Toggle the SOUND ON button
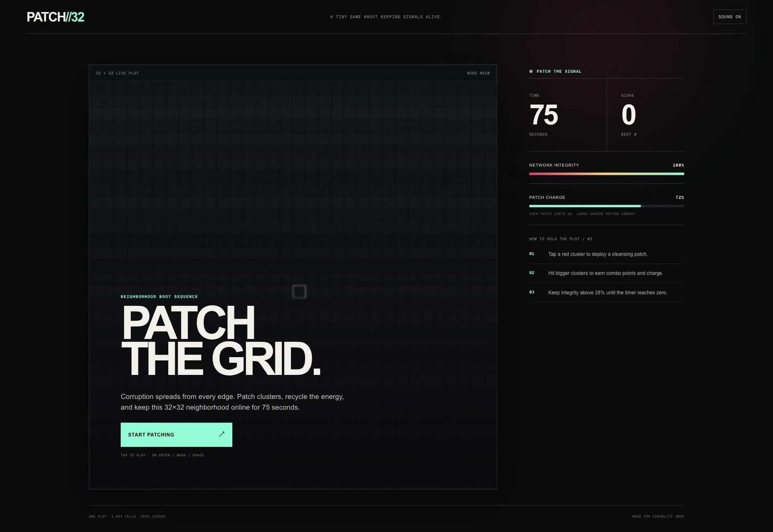Screen dimensions: 773x532 click(730, 17)
